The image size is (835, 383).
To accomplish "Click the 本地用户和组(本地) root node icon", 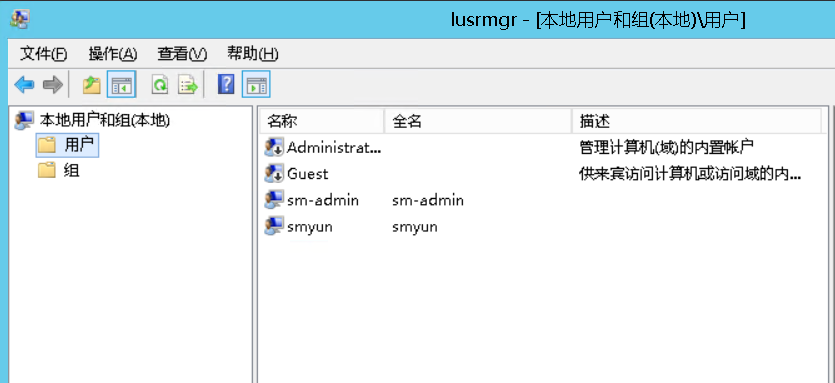I will tap(24, 121).
